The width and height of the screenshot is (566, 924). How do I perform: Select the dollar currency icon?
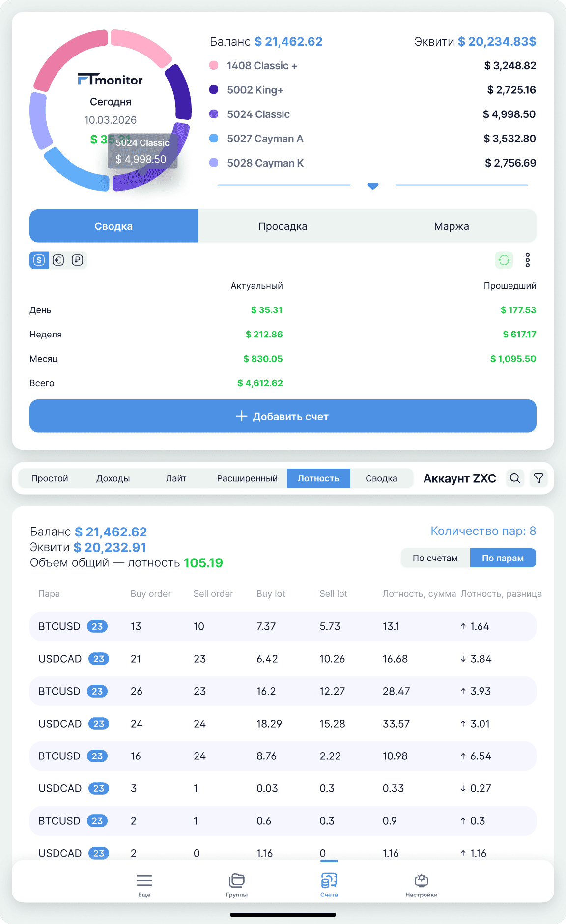tap(39, 260)
